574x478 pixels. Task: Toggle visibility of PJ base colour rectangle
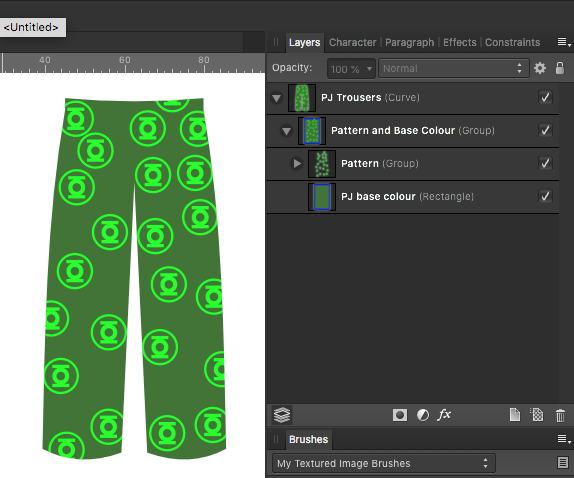[545, 196]
